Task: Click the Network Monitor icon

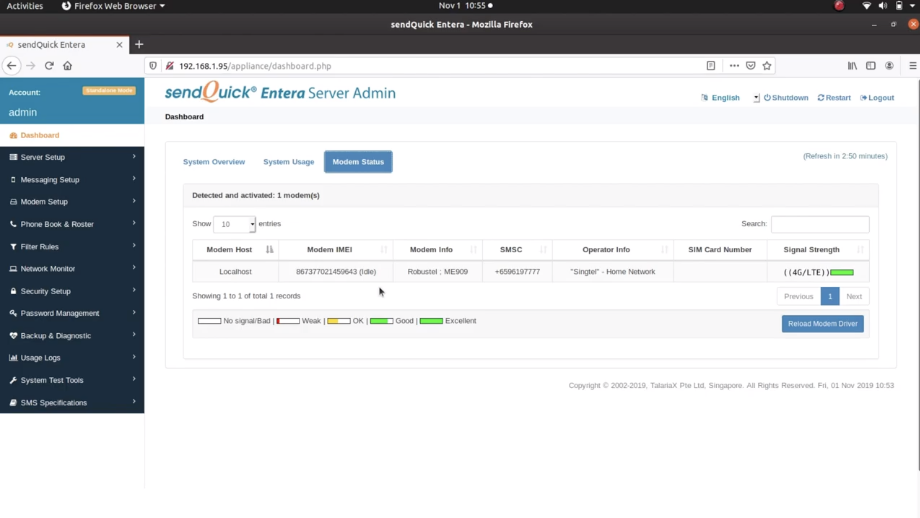Action: coord(13,269)
